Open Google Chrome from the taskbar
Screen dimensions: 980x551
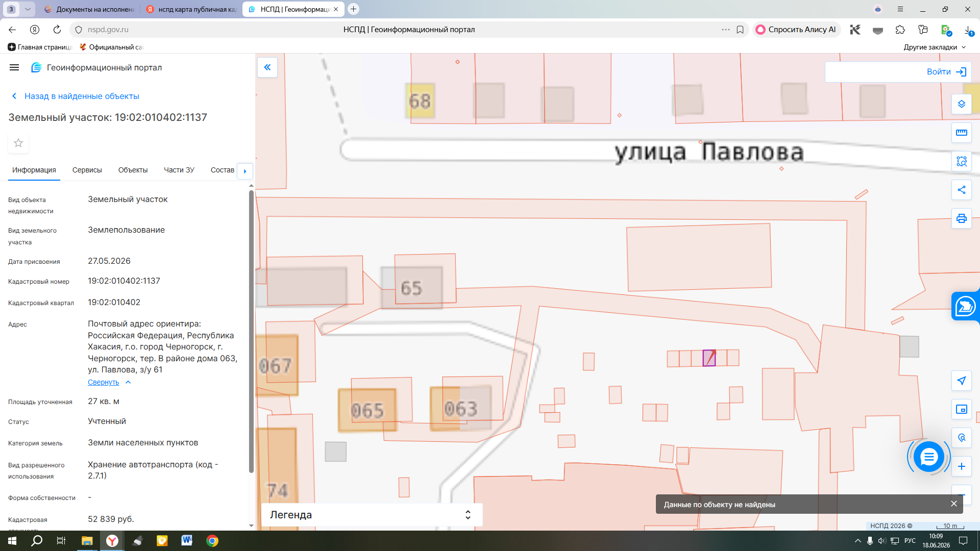212,541
